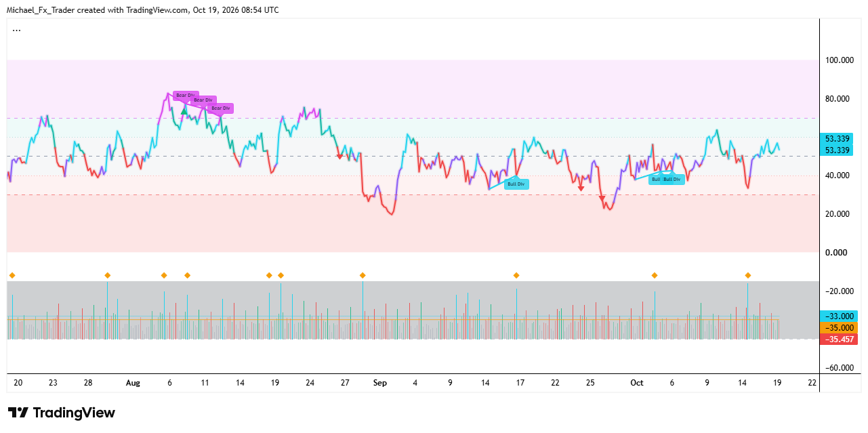Click the Aug date label on time axis
868x433 pixels.
click(x=133, y=383)
